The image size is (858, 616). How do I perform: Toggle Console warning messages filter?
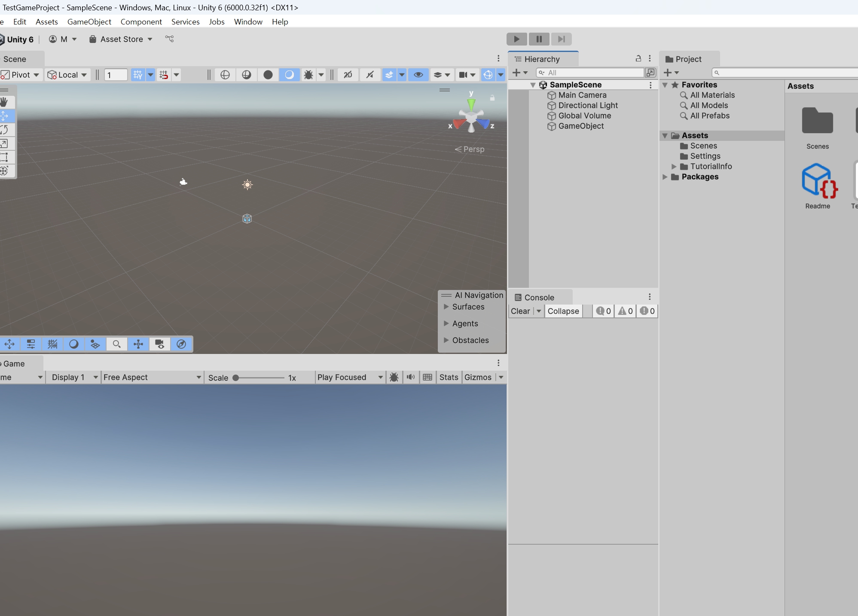pos(626,311)
